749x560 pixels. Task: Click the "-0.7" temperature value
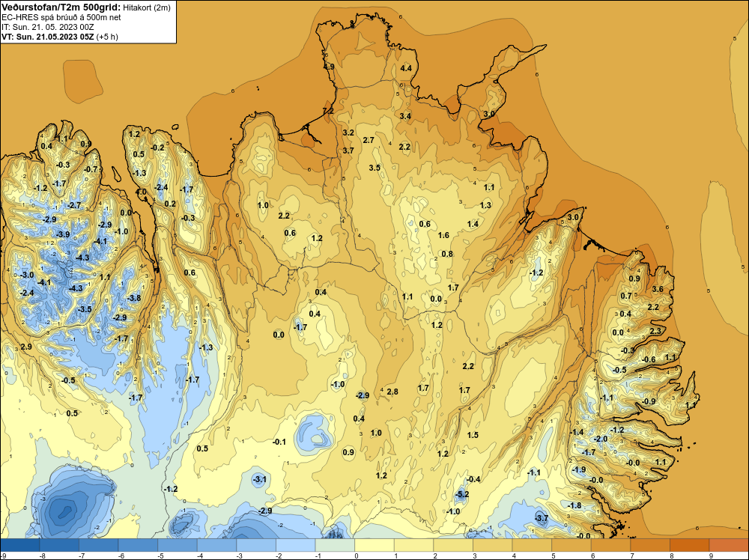91,169
